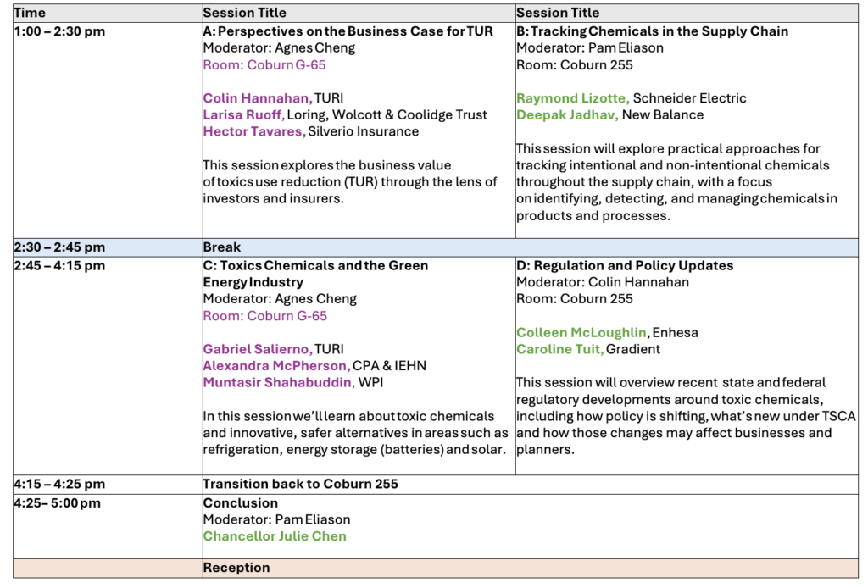This screenshot has height=588, width=868.
Task: Click Room Coburn G-65 under session C
Action: coord(264,316)
